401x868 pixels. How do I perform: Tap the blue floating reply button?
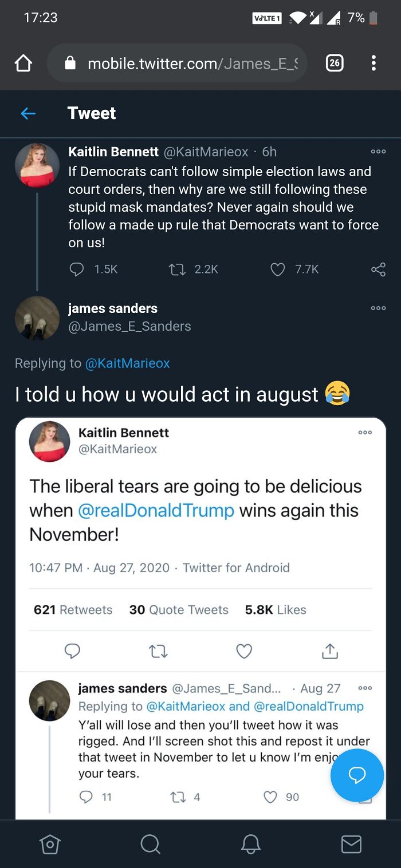(357, 775)
